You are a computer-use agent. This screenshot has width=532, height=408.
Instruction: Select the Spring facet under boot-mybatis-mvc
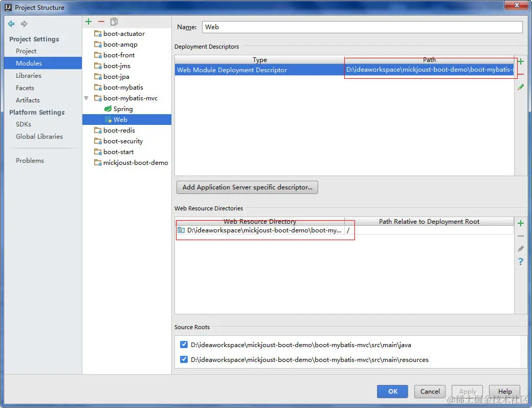pos(123,109)
